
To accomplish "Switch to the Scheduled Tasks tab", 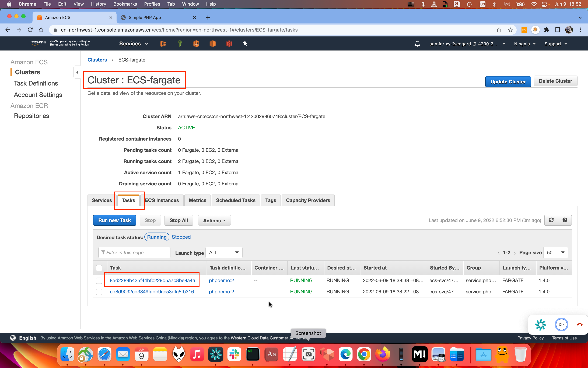I will [235, 200].
